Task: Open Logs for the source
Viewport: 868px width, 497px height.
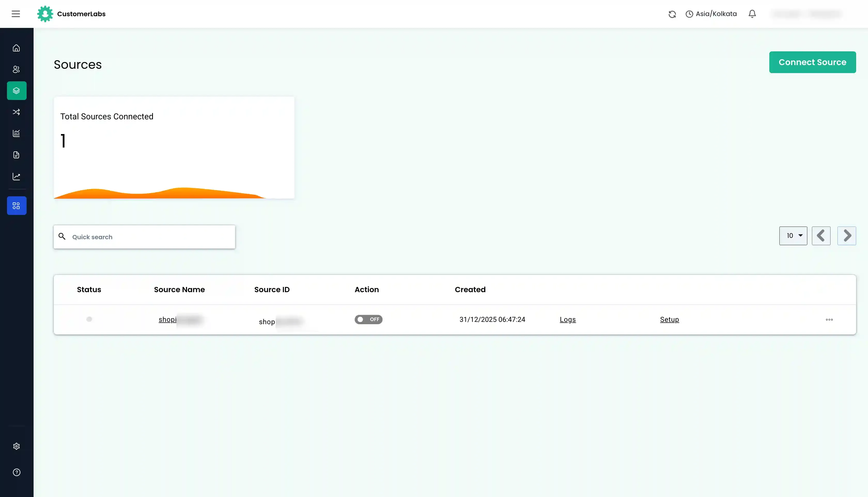Action: point(568,320)
